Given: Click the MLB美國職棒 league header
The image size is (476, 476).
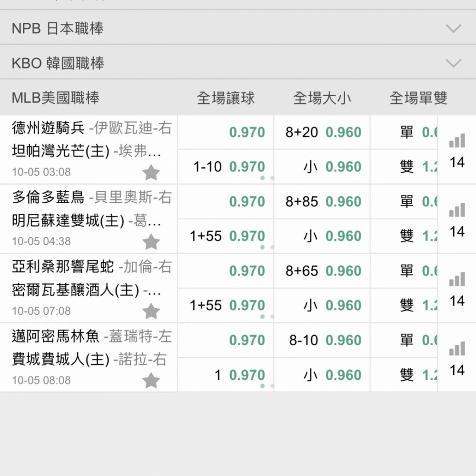Looking at the screenshot, I should (x=56, y=98).
